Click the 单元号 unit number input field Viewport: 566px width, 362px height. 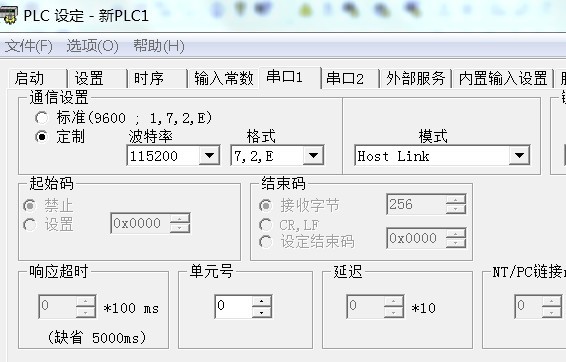tap(234, 306)
